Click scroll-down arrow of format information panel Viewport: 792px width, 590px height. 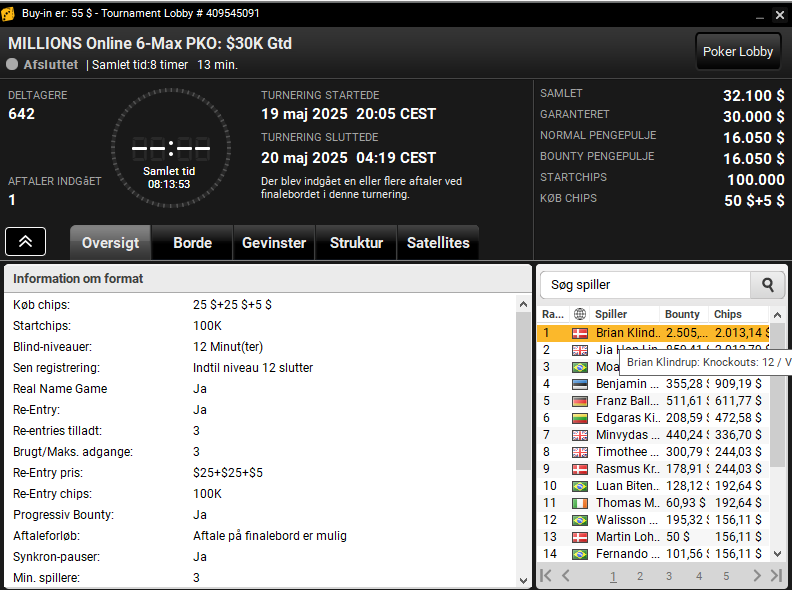[523, 581]
